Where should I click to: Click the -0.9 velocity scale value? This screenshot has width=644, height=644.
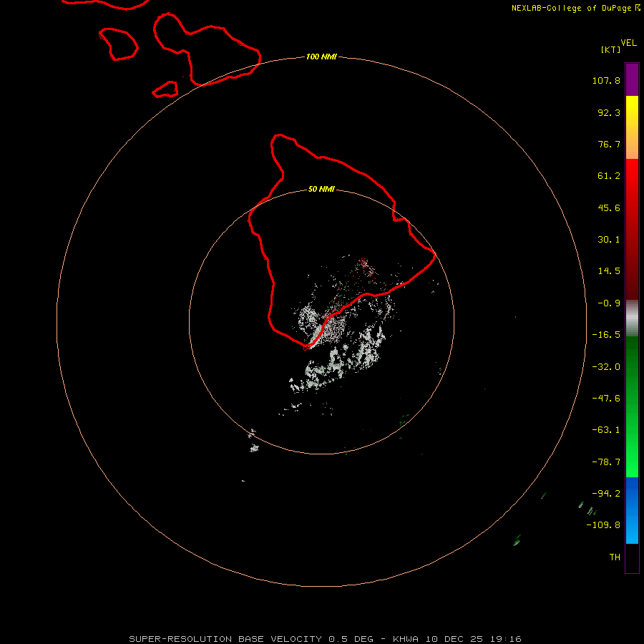609,303
